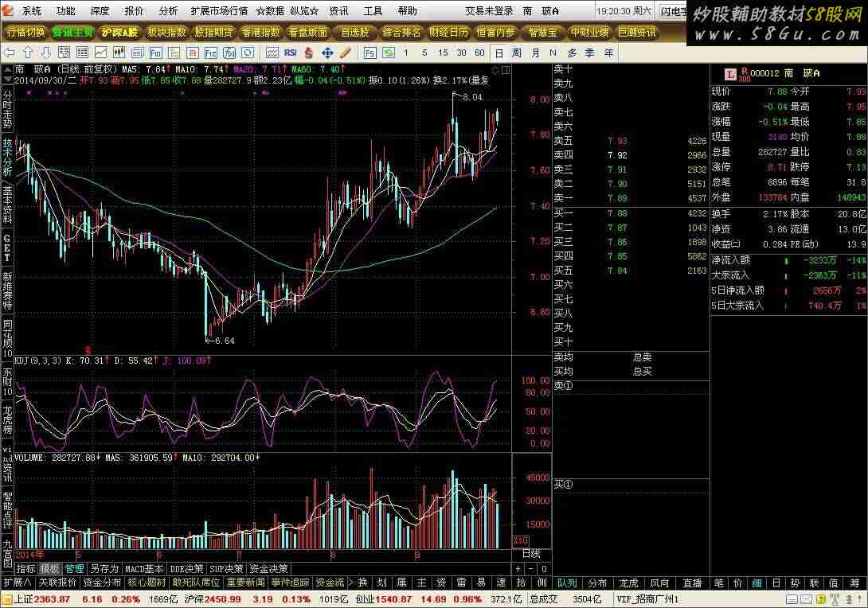Open the 帮助 menu

pyautogui.click(x=408, y=10)
